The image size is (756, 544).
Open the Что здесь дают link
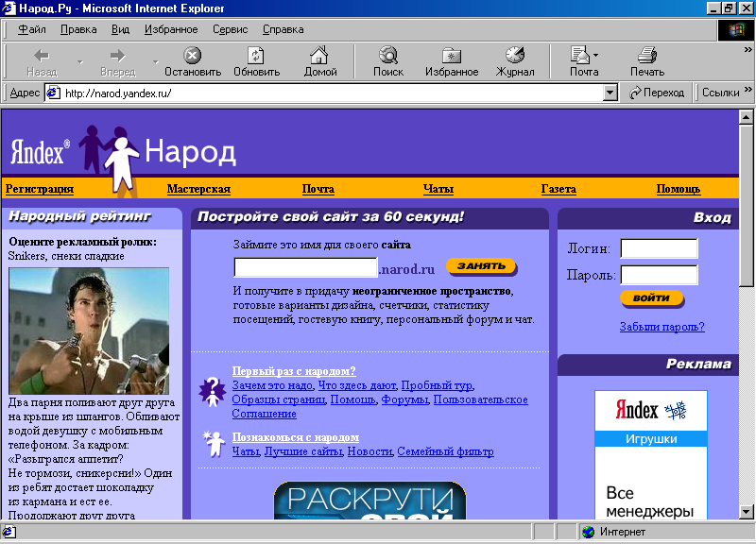357,385
